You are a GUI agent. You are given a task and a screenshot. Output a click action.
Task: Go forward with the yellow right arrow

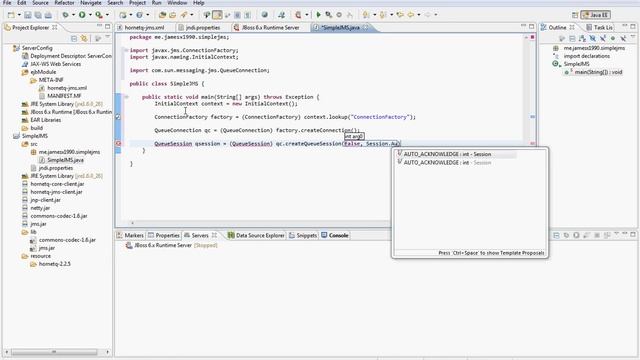coord(427,15)
